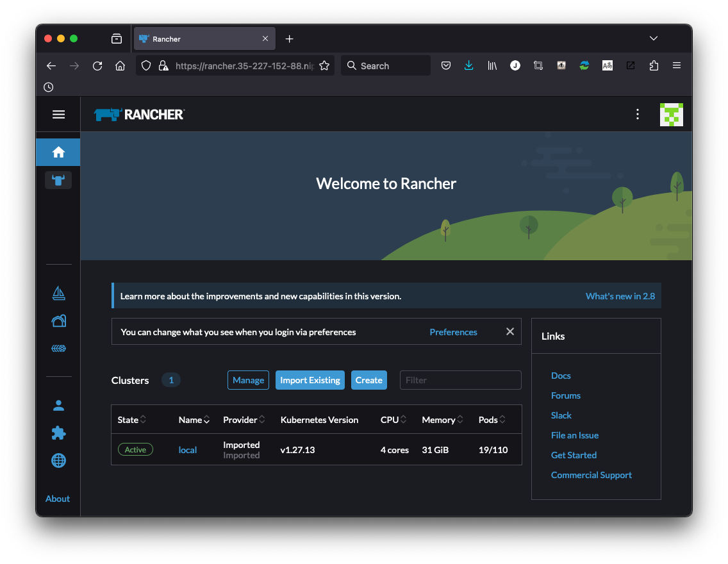Open Extensions puzzle icon in sidebar
This screenshot has height=564, width=728.
tap(58, 433)
